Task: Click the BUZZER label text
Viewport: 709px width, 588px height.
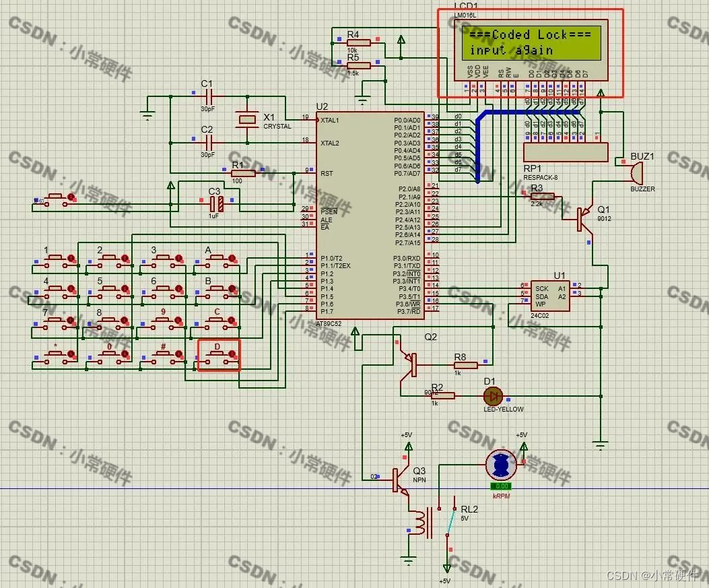Action: coord(642,189)
